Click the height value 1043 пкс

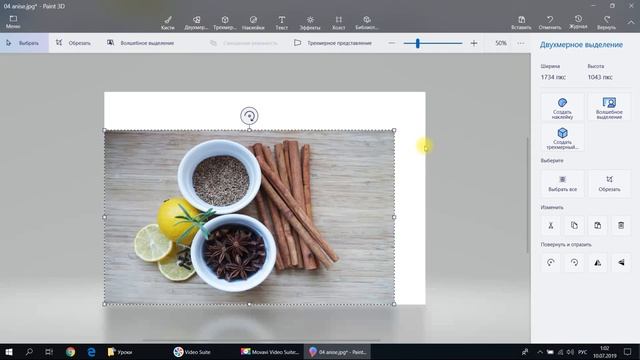pos(600,77)
